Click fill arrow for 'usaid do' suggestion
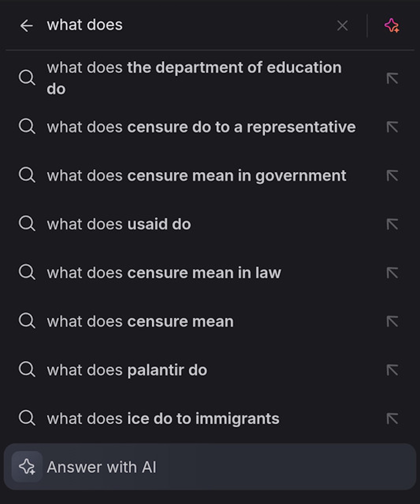The width and height of the screenshot is (420, 504). coord(392,224)
